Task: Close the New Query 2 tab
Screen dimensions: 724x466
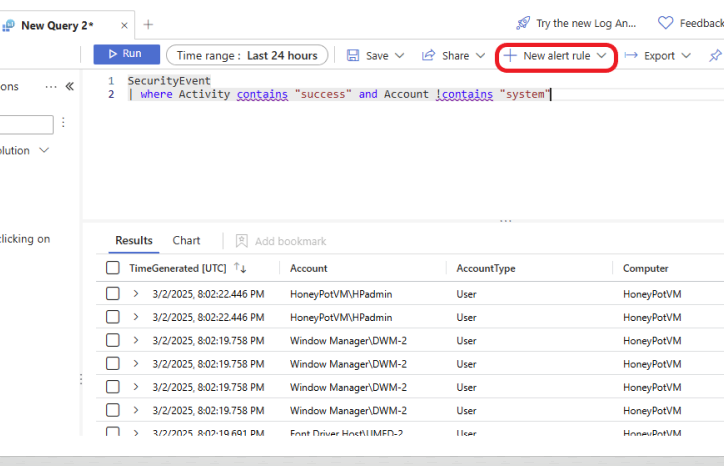Action: pyautogui.click(x=124, y=25)
